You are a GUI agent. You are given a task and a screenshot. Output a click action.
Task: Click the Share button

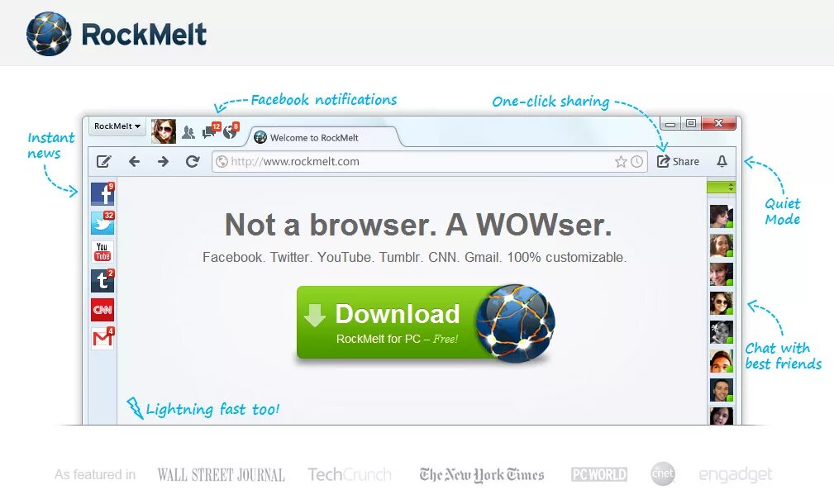pyautogui.click(x=678, y=161)
